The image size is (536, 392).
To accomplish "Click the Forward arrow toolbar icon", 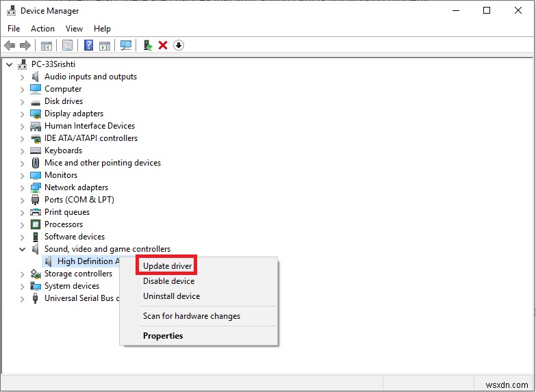I will (25, 45).
